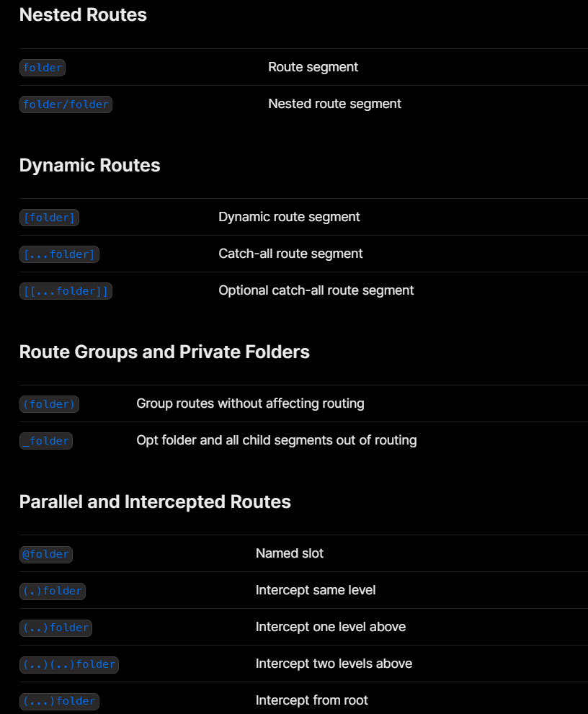Open the '@folder' named slot link
This screenshot has width=588, height=714.
click(x=46, y=554)
